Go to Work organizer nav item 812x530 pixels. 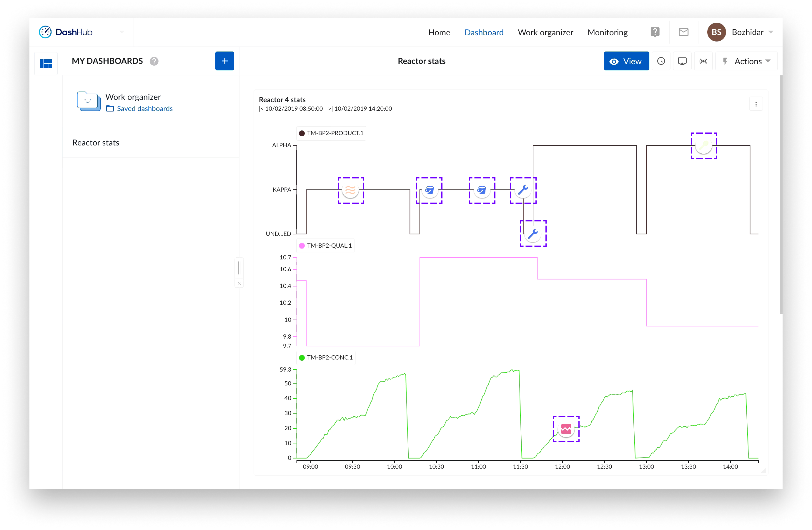point(545,32)
